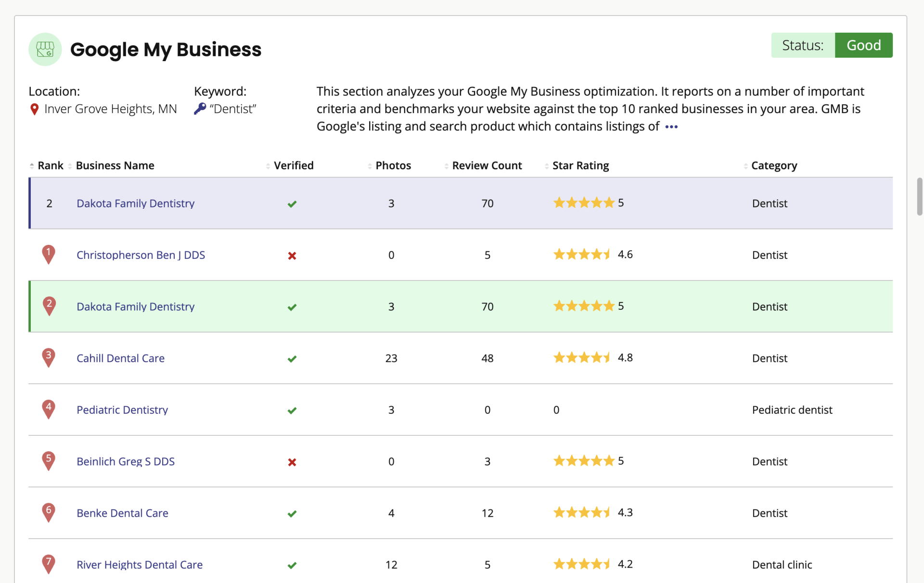924x583 pixels.
Task: Click the verified checkmark for Pediatric Dentistry
Action: [292, 410]
